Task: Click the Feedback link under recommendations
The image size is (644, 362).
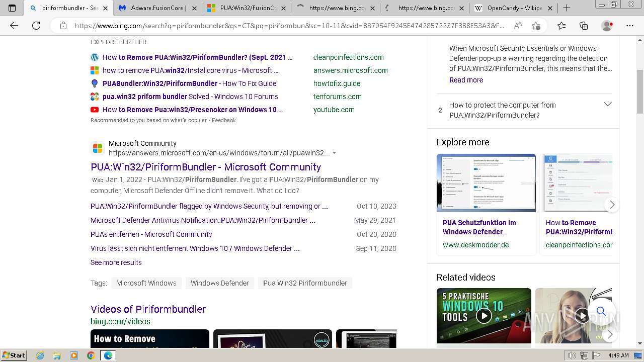Action: 224,120
